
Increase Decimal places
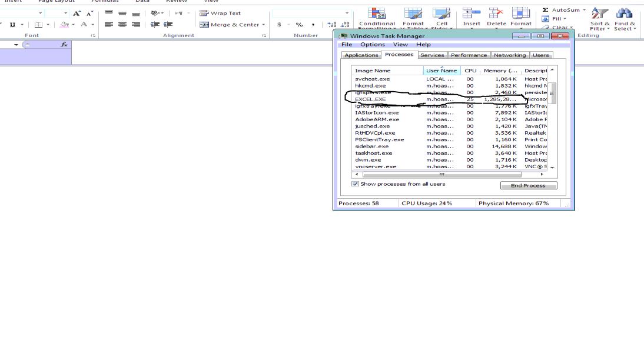pyautogui.click(x=332, y=25)
